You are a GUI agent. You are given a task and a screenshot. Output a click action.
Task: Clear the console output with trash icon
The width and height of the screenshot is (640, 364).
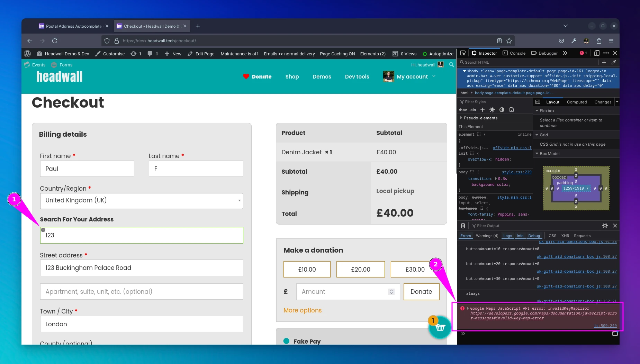click(463, 226)
